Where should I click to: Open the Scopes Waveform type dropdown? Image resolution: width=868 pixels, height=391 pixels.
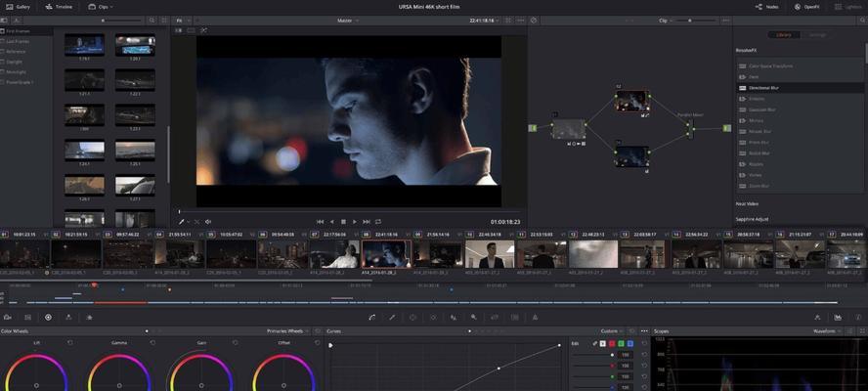(x=827, y=331)
